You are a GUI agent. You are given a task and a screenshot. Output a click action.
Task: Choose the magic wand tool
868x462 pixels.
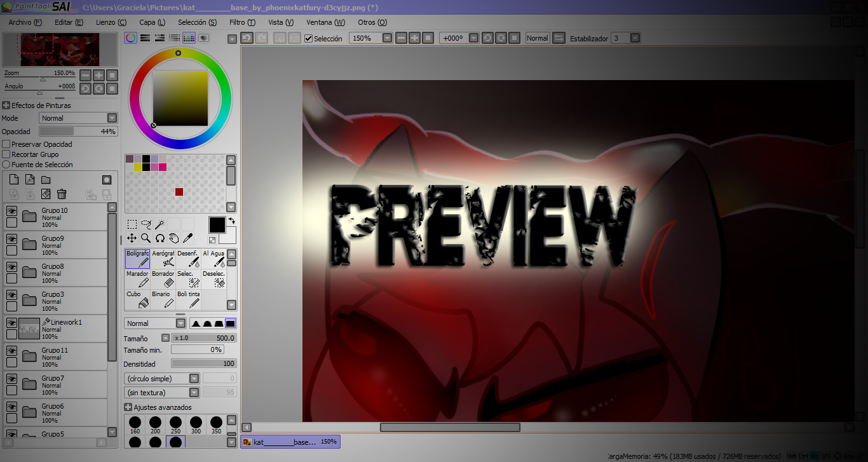159,224
